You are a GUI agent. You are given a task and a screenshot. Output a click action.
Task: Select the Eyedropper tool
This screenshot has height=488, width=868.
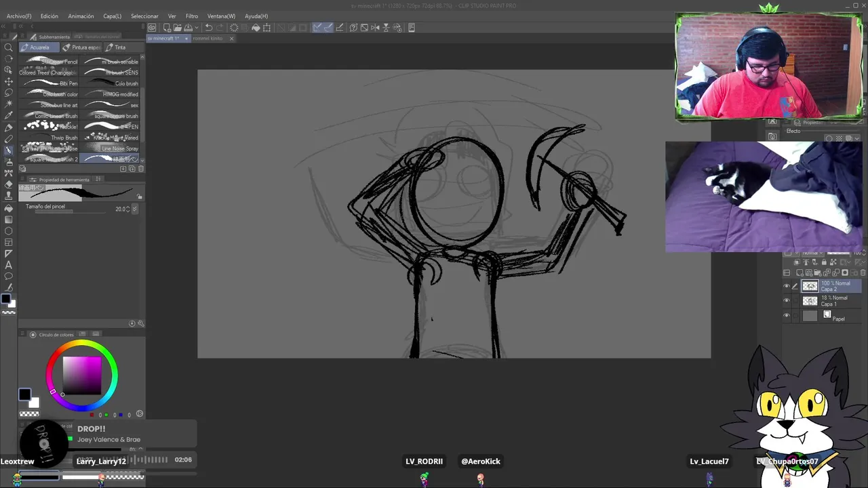click(9, 115)
